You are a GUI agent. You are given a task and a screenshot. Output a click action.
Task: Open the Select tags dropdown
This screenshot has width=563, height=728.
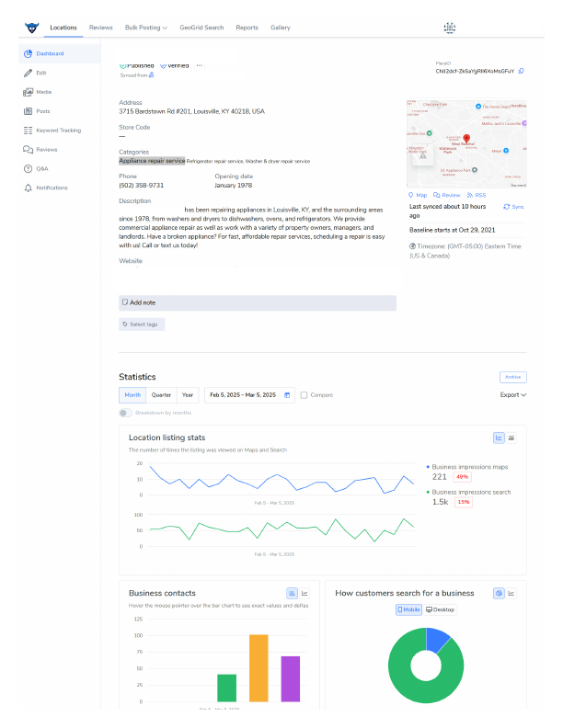142,324
